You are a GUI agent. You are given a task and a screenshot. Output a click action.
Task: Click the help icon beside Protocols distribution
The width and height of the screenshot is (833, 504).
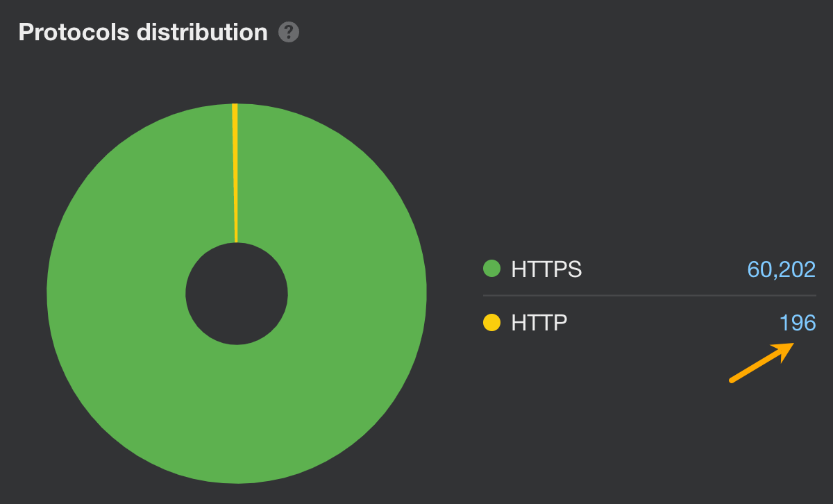(289, 31)
